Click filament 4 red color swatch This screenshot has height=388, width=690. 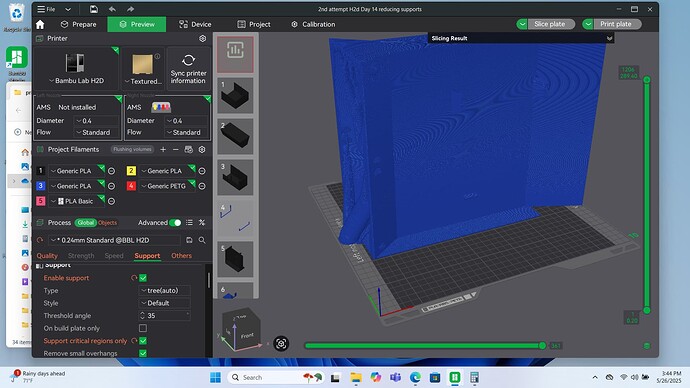(x=131, y=186)
